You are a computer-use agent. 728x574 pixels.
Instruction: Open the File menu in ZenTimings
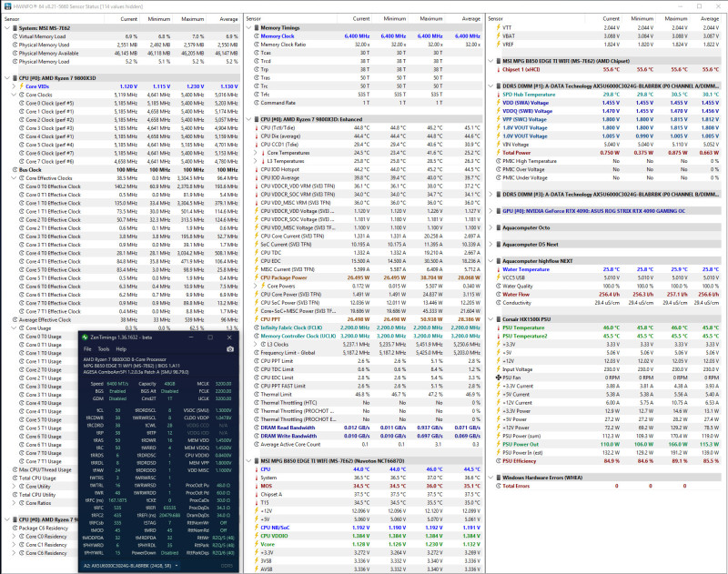(87, 349)
